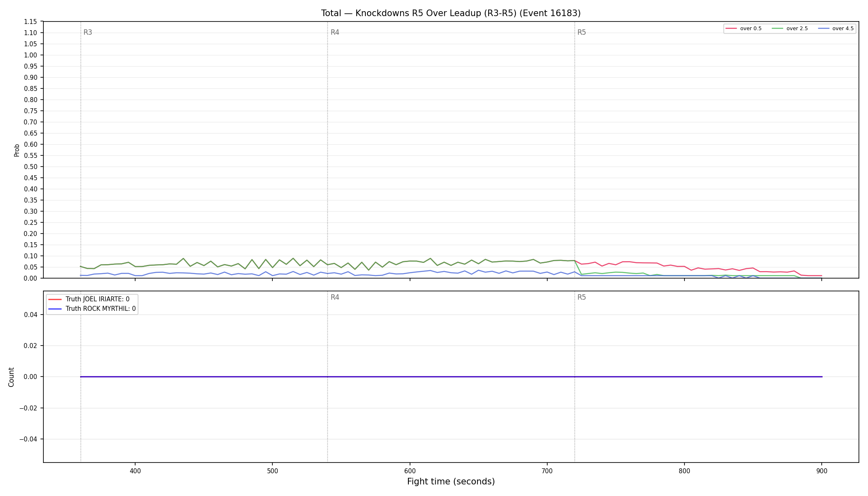The width and height of the screenshot is (868, 496).
Task: Click the R5 round label in the Prob chart
Action: coord(582,33)
